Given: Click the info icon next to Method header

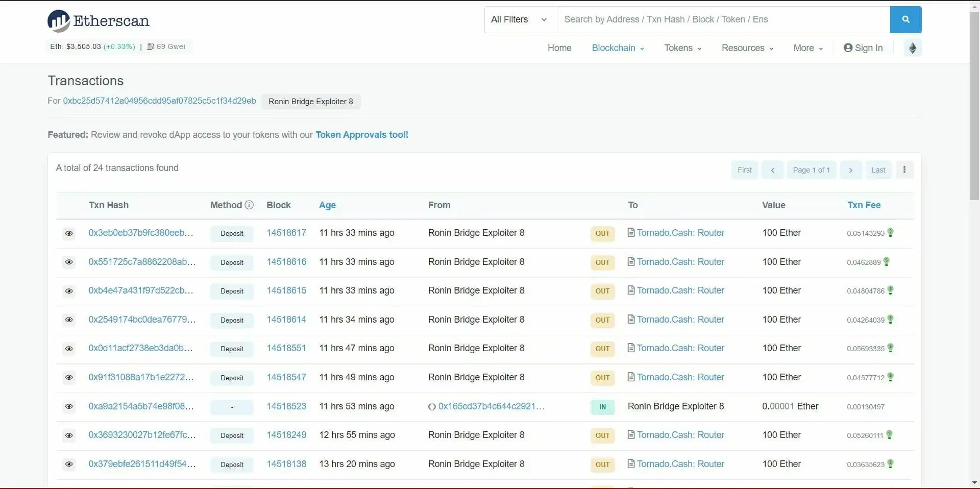Looking at the screenshot, I should click(250, 205).
